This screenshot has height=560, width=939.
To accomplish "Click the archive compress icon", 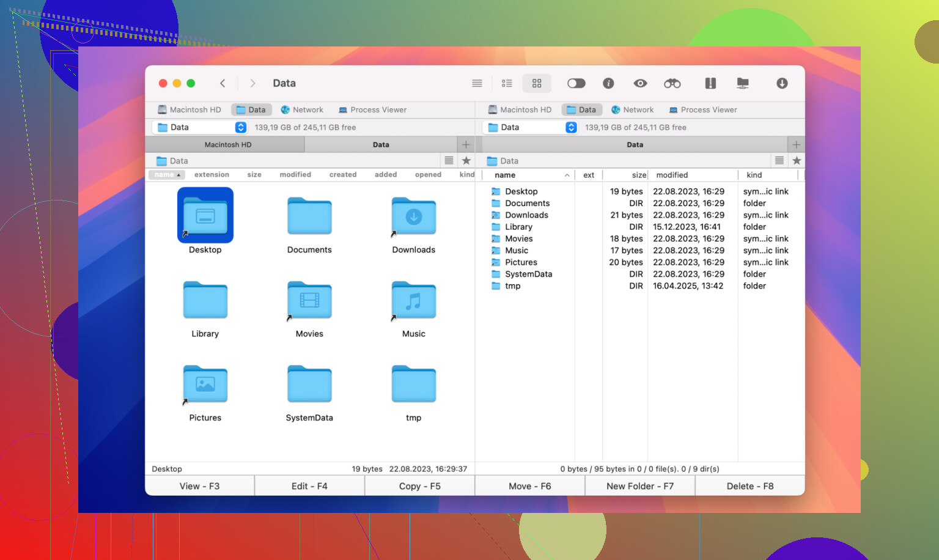I will click(710, 83).
